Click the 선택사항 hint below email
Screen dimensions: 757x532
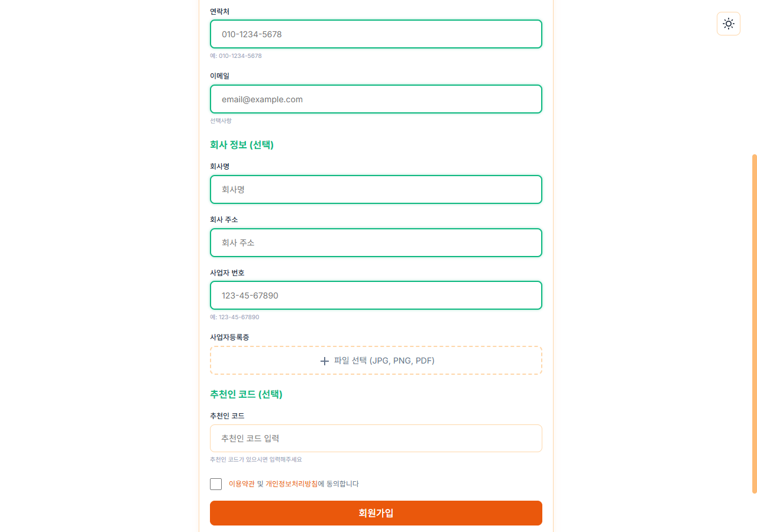click(x=221, y=121)
